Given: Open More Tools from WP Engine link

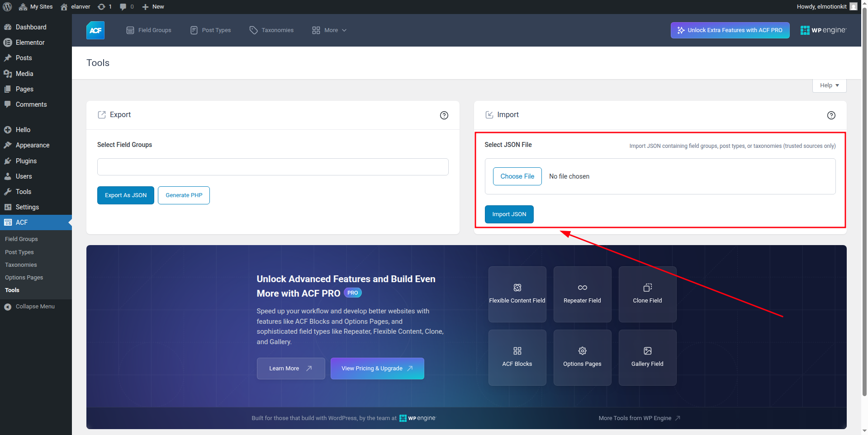Looking at the screenshot, I should [x=639, y=418].
